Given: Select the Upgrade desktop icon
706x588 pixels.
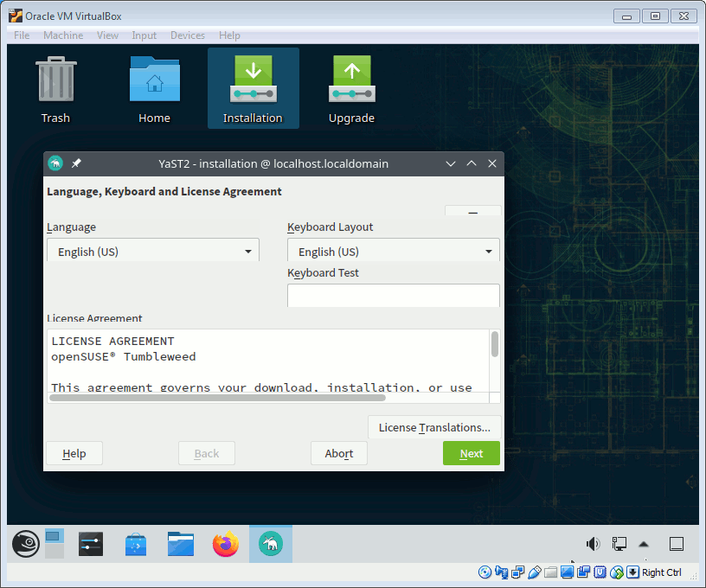Looking at the screenshot, I should tap(351, 90).
